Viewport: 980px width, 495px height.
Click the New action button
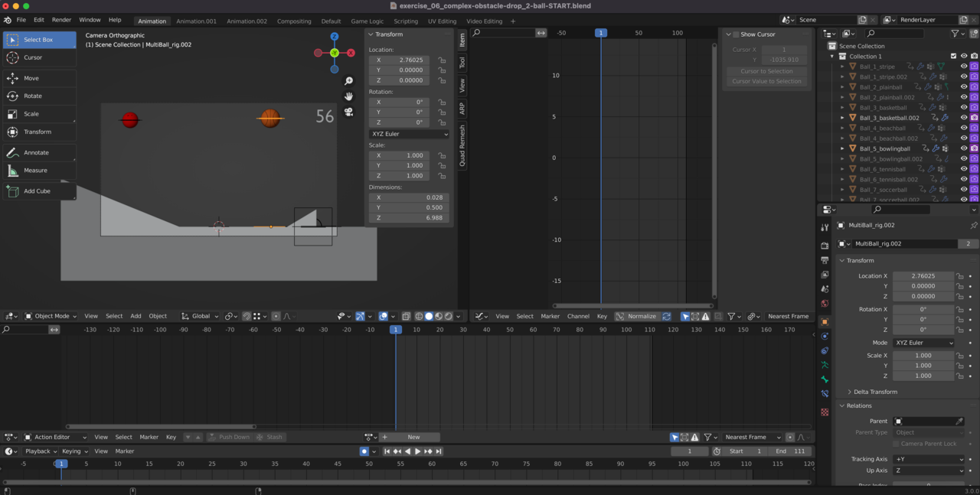tap(413, 437)
